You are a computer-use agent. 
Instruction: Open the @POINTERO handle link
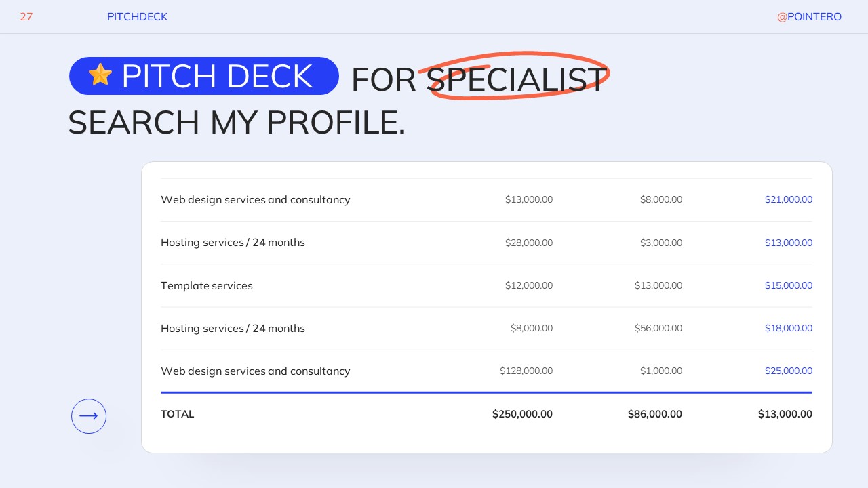click(809, 17)
